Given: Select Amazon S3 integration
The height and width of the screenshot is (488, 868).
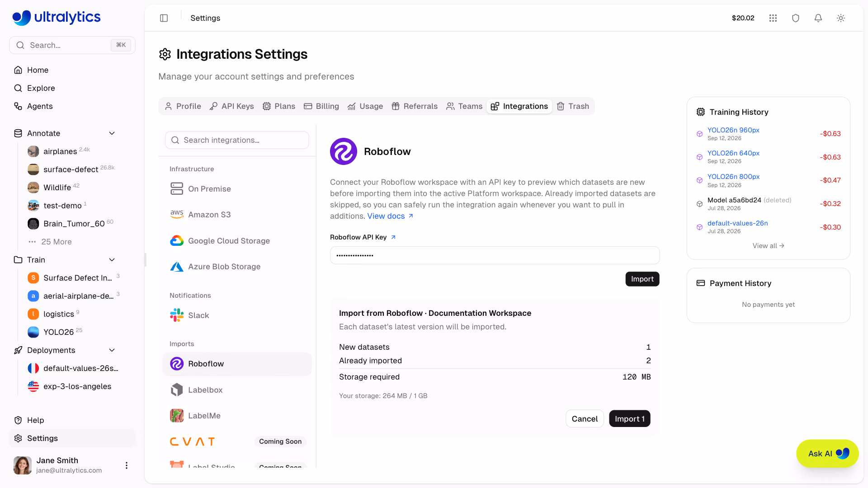Looking at the screenshot, I should (x=237, y=215).
